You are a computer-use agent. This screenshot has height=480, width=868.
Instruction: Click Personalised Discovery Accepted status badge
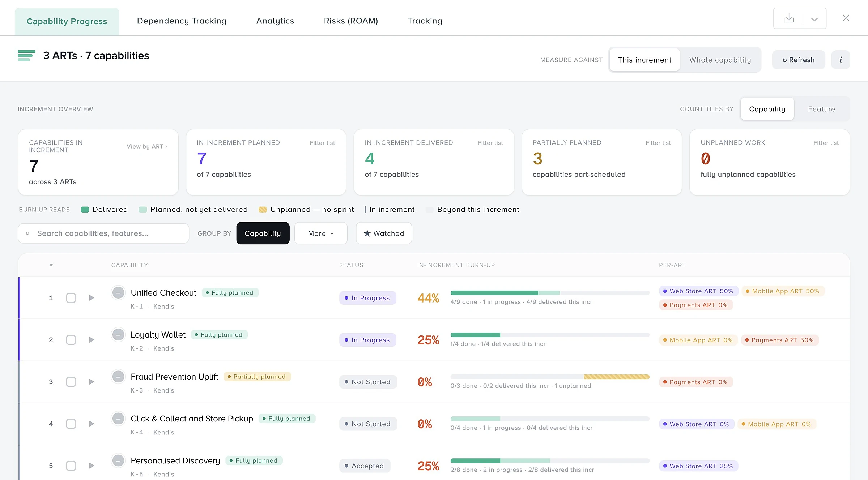[x=365, y=466]
